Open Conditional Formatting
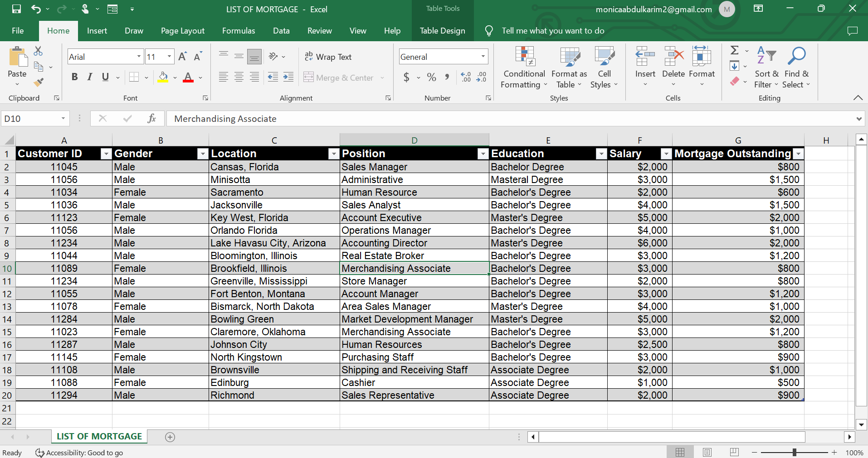 524,67
